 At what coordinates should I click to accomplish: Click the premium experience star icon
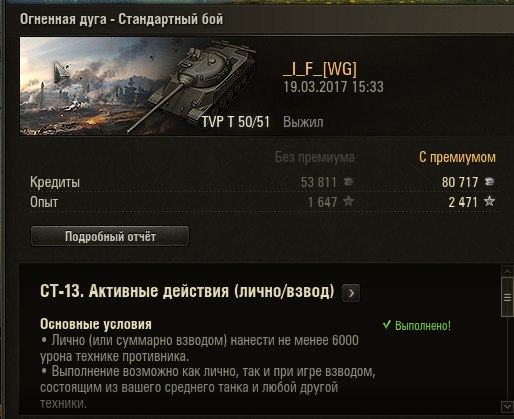(x=489, y=201)
